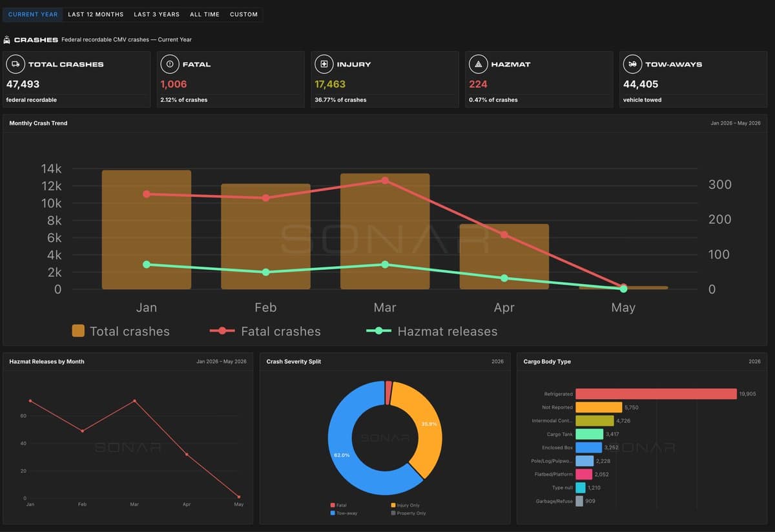Viewport: 775px width, 532px height.
Task: Click the Cargo Body Type title
Action: coord(547,362)
